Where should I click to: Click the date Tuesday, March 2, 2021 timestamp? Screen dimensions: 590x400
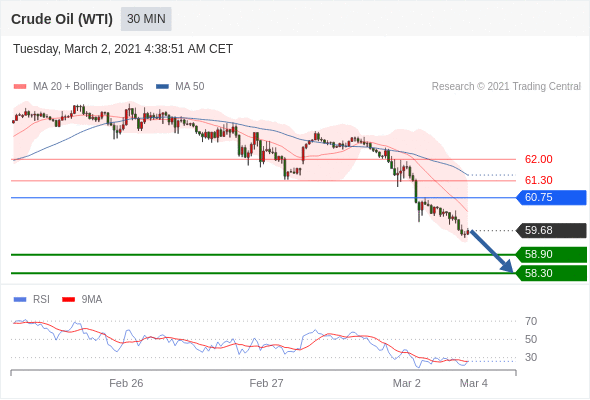[123, 49]
